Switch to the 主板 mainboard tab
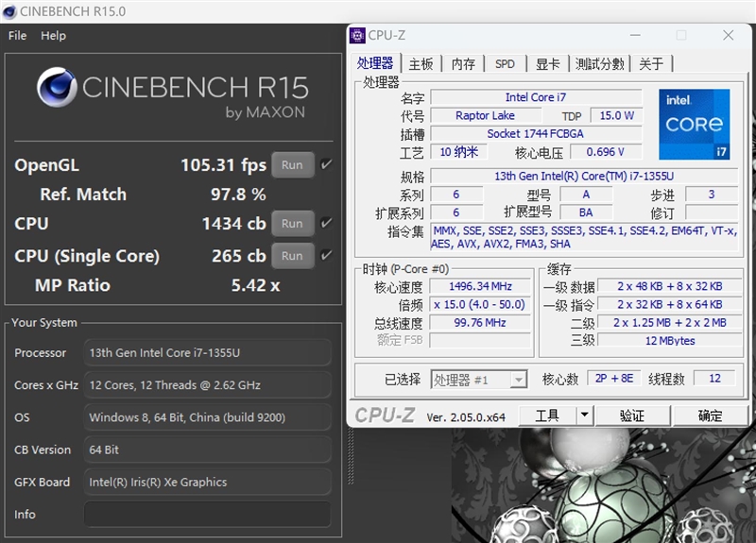This screenshot has width=756, height=543. tap(421, 63)
